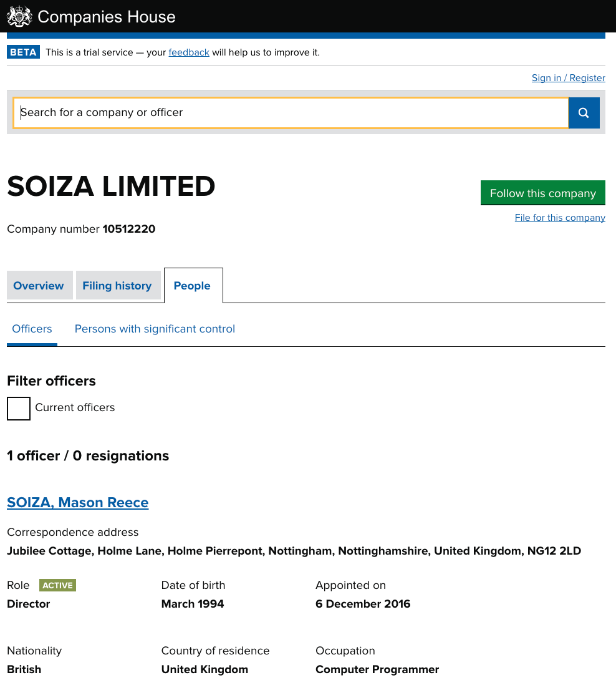The height and width of the screenshot is (690, 616).
Task: Open the Overview tab
Action: pyautogui.click(x=39, y=286)
